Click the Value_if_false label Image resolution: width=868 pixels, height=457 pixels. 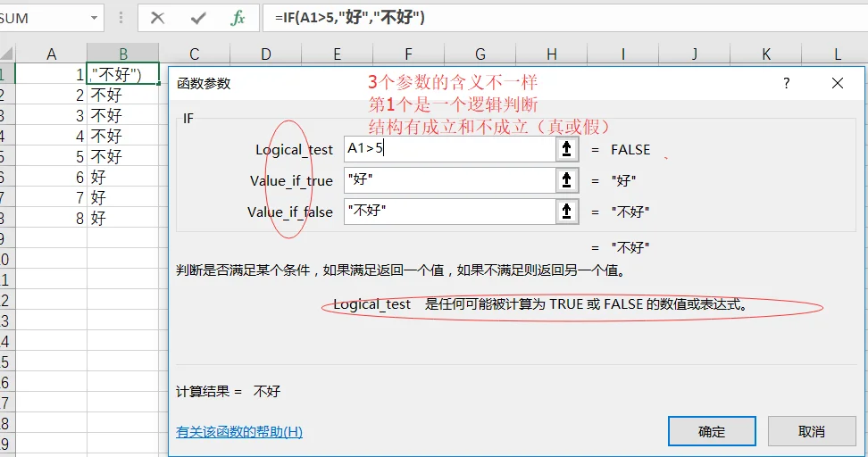click(x=290, y=212)
